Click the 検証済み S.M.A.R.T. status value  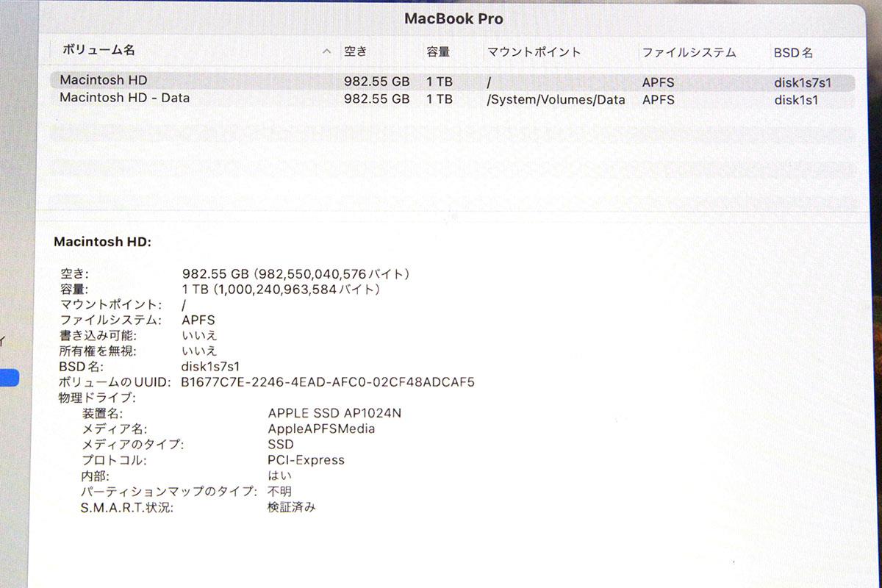(292, 506)
